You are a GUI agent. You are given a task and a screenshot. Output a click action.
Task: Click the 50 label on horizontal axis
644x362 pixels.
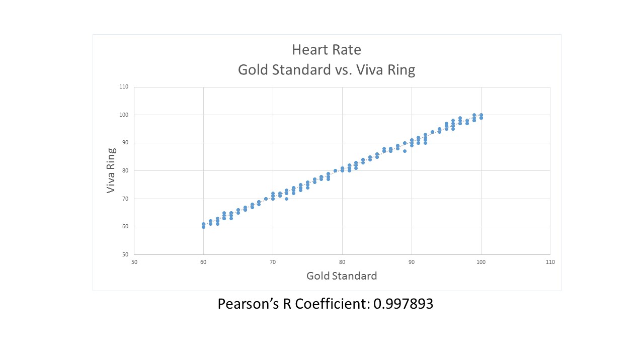coord(134,262)
